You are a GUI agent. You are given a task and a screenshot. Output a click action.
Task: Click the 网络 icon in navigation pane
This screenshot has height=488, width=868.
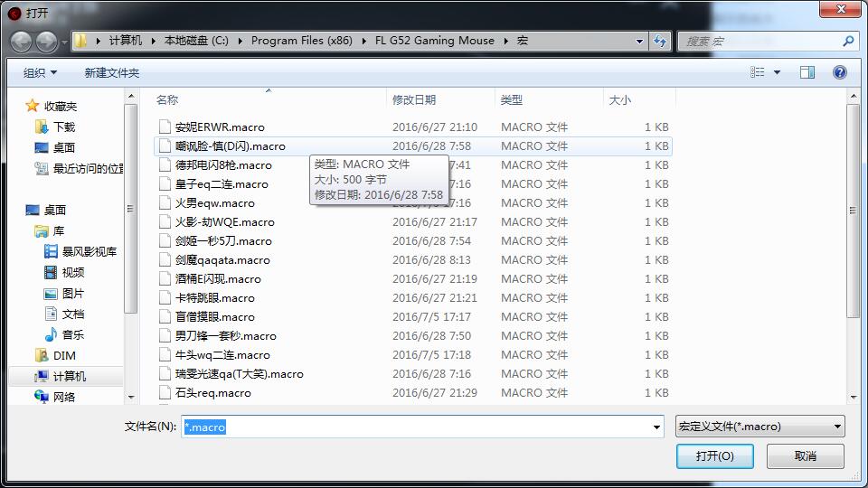(42, 397)
